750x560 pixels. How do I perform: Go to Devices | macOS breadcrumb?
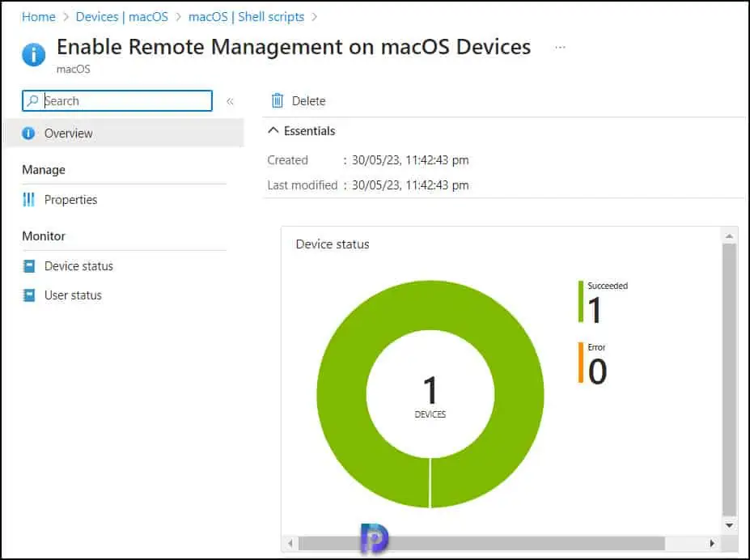[x=122, y=17]
